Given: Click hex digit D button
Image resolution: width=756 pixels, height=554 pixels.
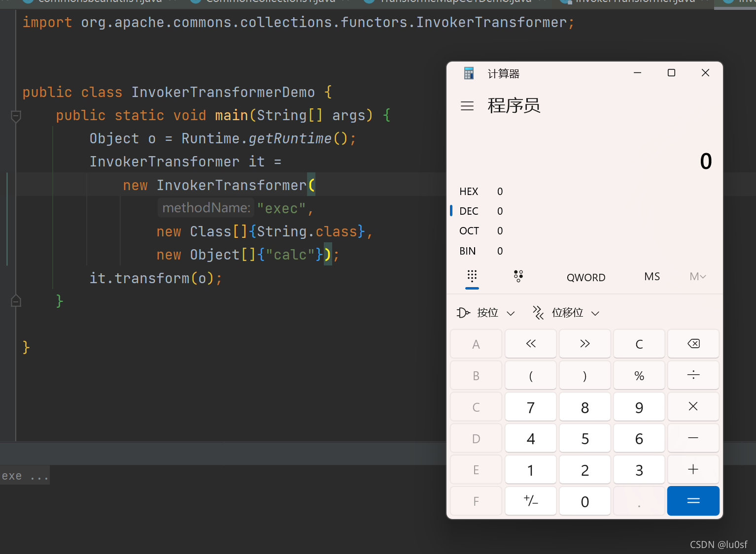Looking at the screenshot, I should coord(476,438).
